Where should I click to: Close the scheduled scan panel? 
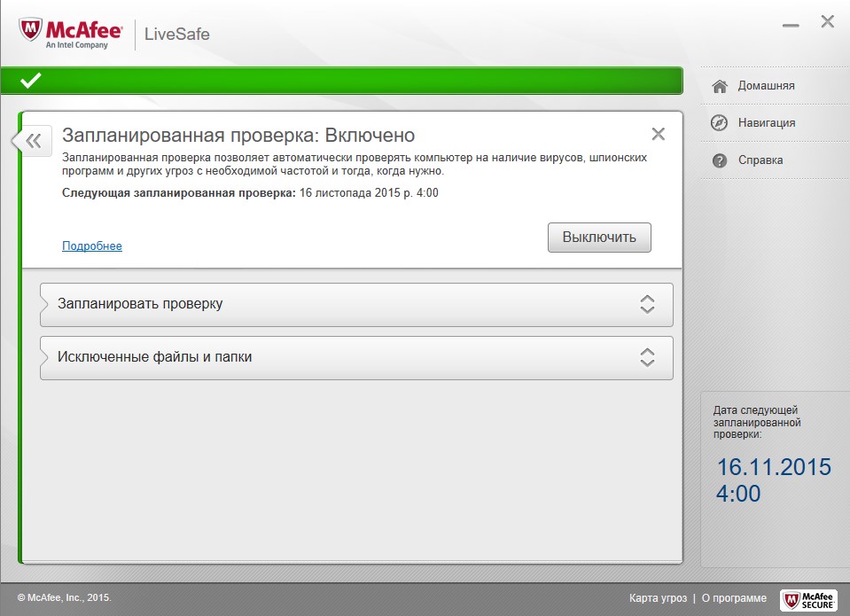coord(658,134)
